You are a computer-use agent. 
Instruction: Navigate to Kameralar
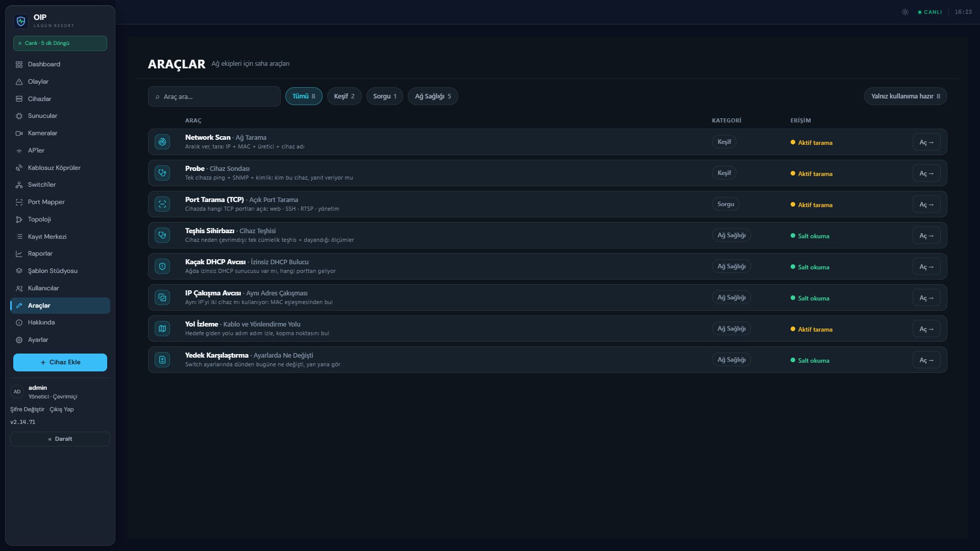pos(60,133)
